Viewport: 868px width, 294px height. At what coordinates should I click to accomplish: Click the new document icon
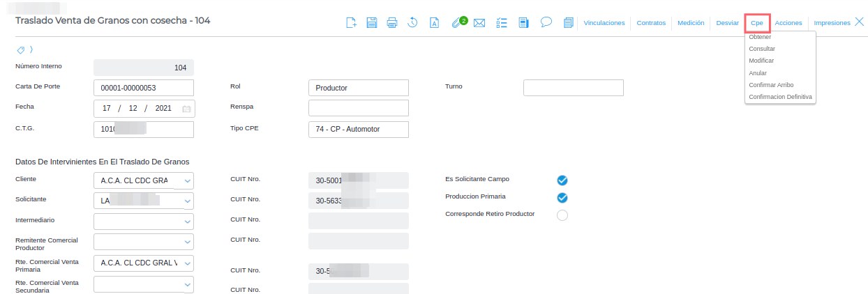point(352,22)
